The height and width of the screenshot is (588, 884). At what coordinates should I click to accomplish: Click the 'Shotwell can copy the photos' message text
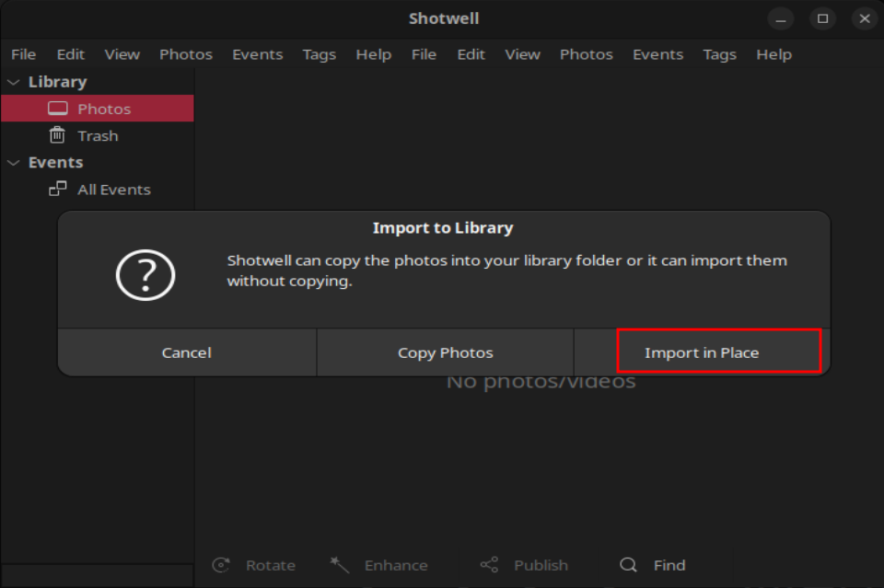coord(506,271)
